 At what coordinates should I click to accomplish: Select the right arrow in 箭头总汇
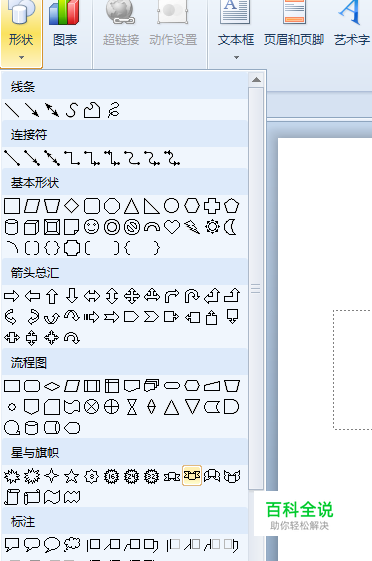tap(12, 296)
